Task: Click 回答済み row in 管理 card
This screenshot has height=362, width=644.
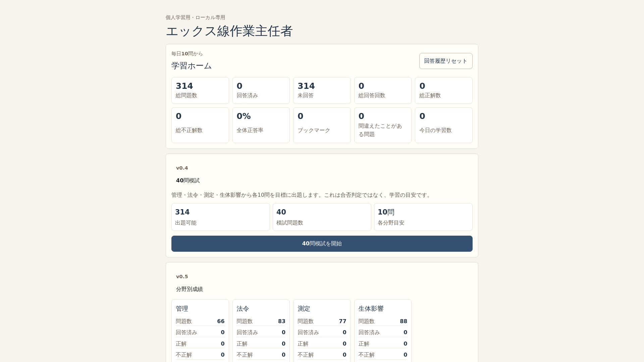Action: pyautogui.click(x=200, y=332)
